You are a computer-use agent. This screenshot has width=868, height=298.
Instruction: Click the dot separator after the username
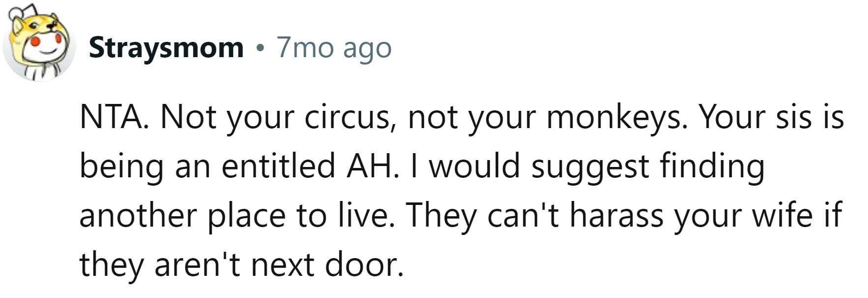point(260,48)
